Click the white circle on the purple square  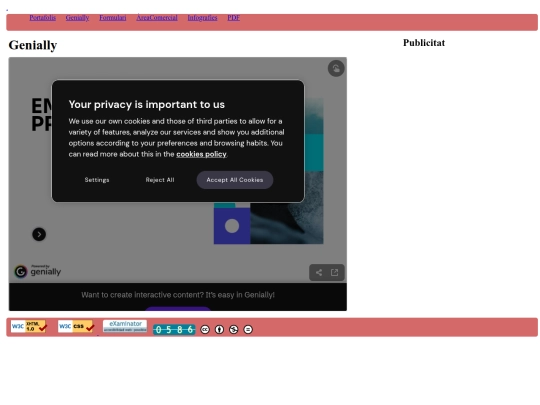click(232, 226)
